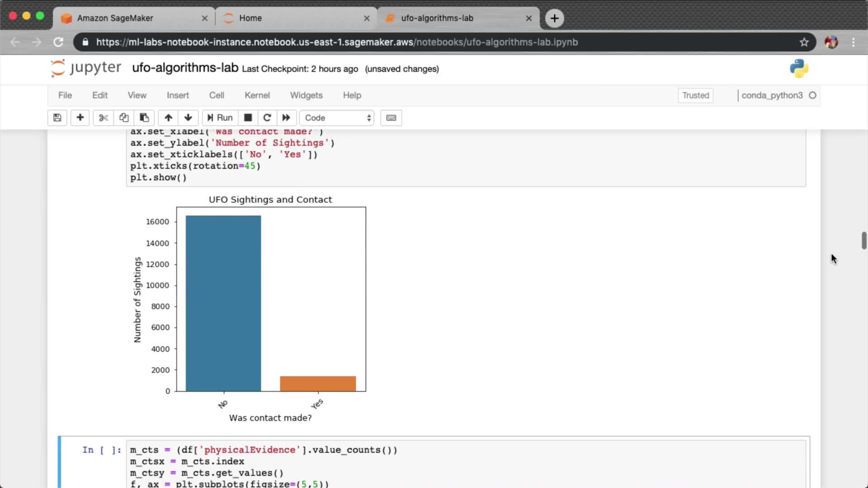Open the Cell menu

point(217,95)
